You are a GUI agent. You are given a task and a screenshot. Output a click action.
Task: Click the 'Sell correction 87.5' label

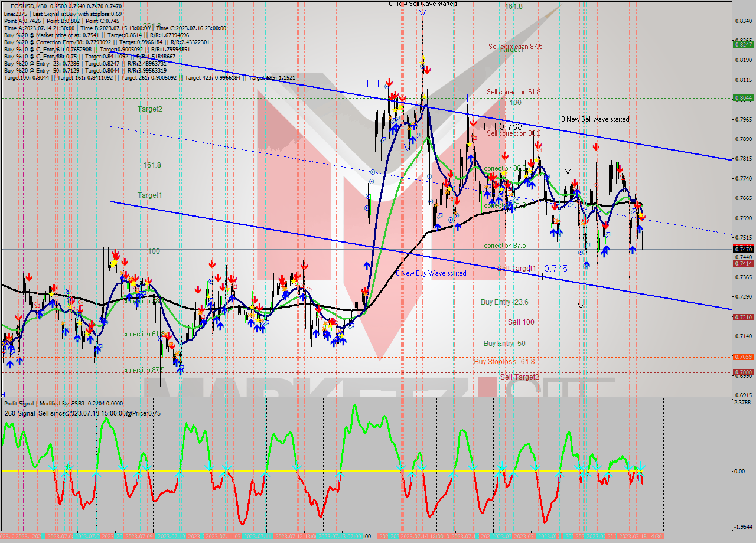(x=516, y=47)
